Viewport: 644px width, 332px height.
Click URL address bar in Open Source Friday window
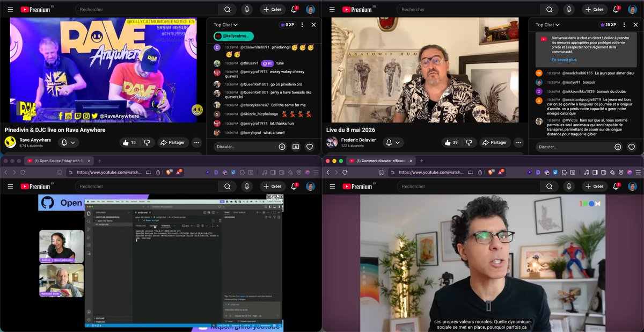coord(110,172)
